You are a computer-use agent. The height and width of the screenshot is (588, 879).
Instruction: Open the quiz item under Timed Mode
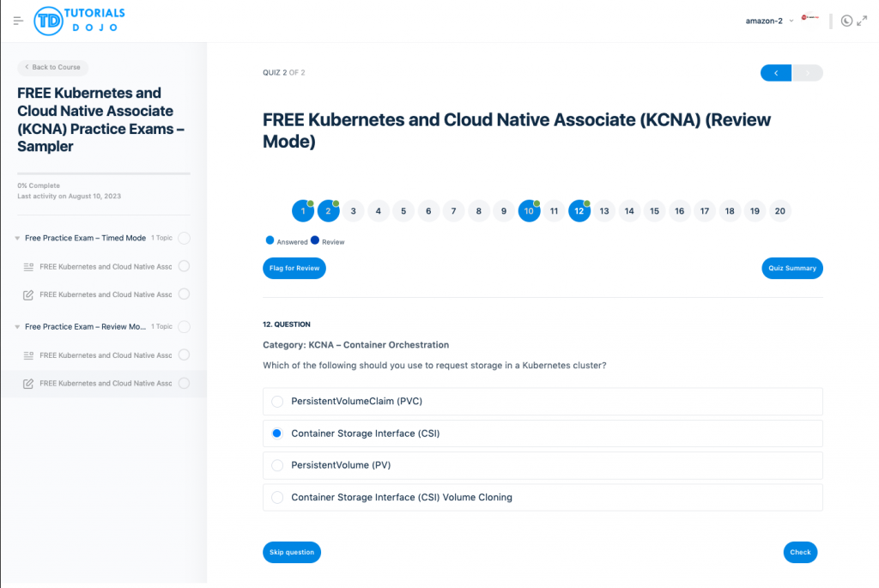tap(106, 294)
